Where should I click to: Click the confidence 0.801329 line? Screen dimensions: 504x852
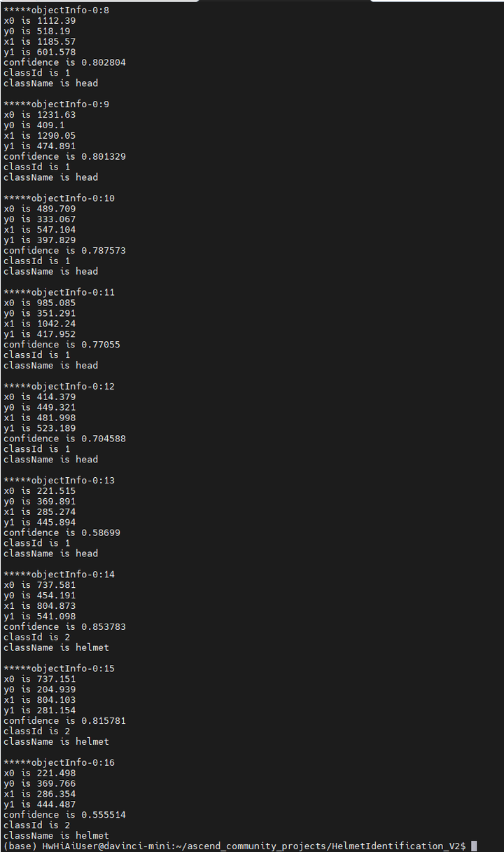point(64,156)
